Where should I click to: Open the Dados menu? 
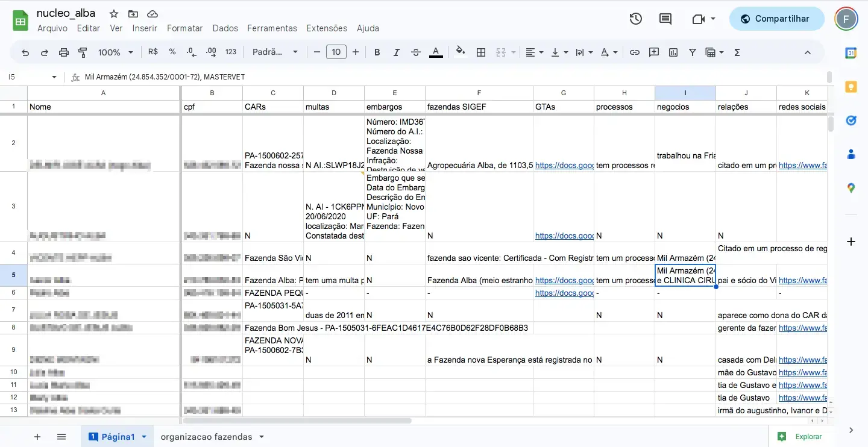[x=225, y=28]
